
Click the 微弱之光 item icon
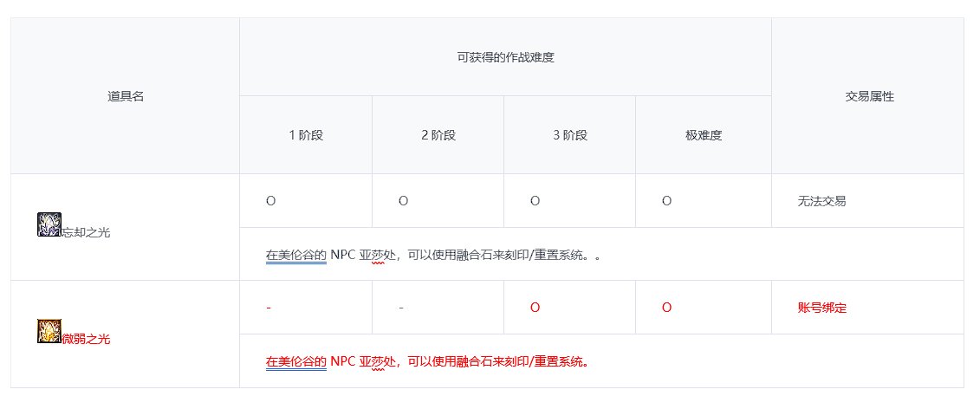[x=49, y=331]
